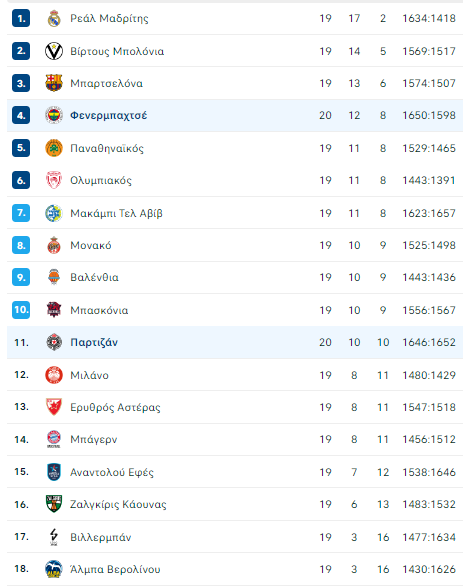Click the Virtus Bologna V logo
This screenshot has width=463, height=587.
[54, 51]
